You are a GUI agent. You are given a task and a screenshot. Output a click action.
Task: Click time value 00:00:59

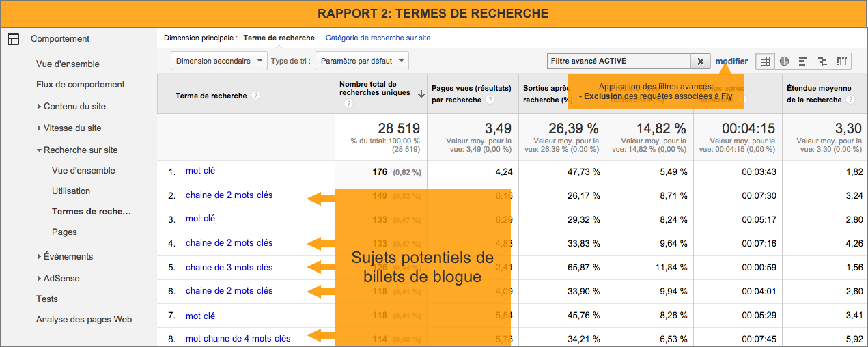(x=759, y=268)
